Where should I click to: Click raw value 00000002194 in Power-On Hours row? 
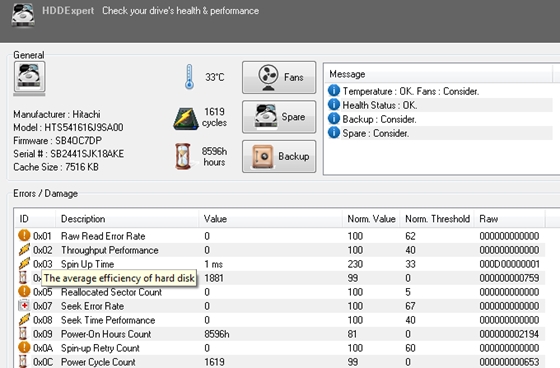(509, 334)
